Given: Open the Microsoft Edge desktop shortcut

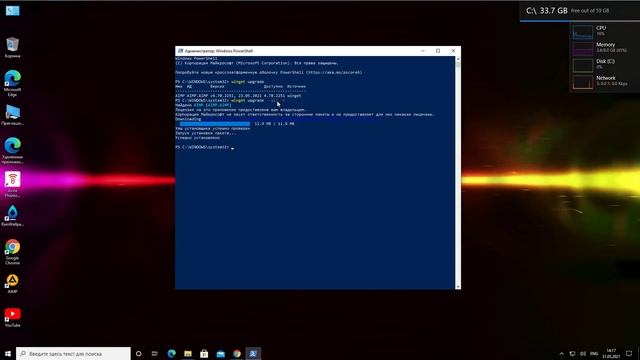Looking at the screenshot, I should click(x=13, y=83).
